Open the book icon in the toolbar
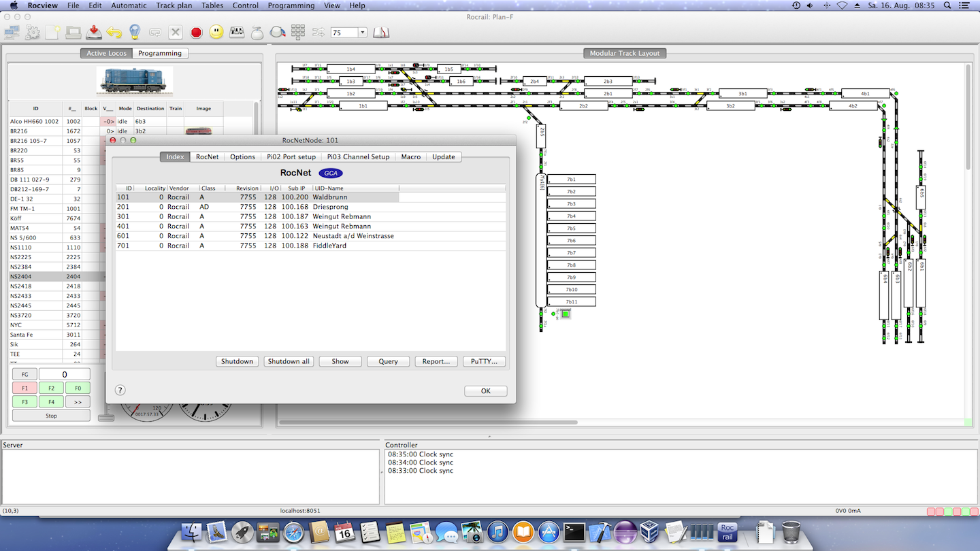Screen dimensions: 980x551 381,32
